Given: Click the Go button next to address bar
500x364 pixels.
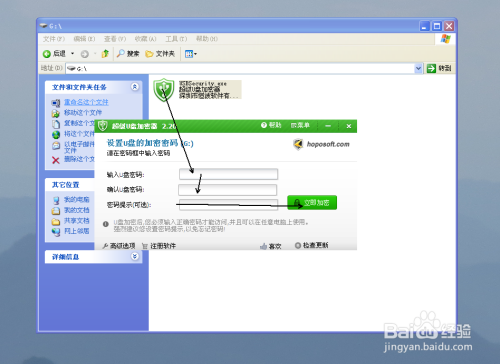Looking at the screenshot, I should (x=439, y=68).
